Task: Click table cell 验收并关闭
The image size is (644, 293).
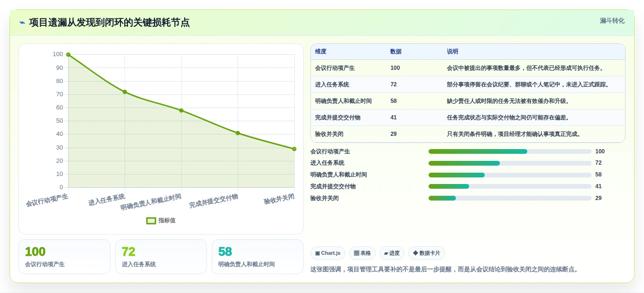Action: tap(329, 134)
